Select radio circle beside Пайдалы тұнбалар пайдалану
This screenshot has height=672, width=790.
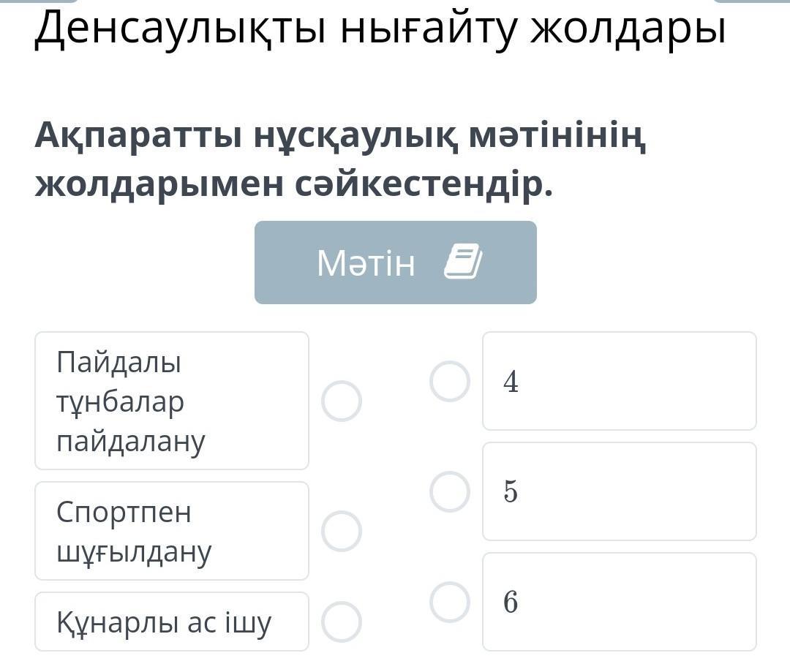(x=342, y=401)
